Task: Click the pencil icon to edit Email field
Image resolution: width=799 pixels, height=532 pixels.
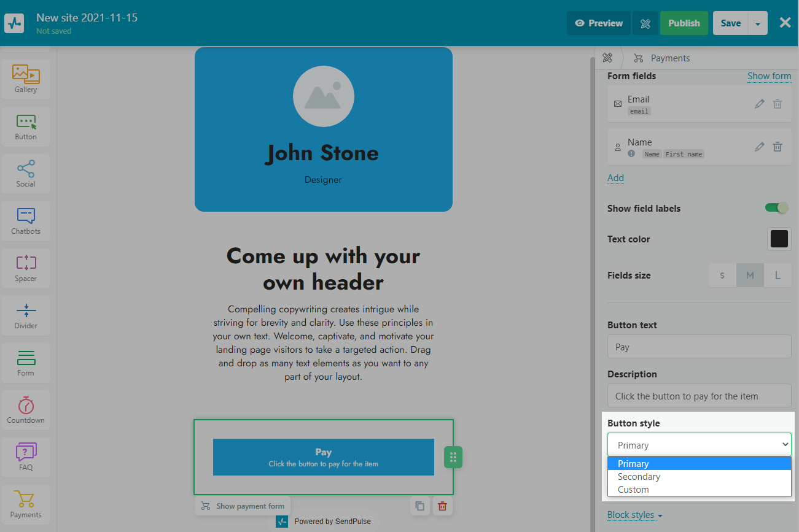Action: [x=760, y=104]
